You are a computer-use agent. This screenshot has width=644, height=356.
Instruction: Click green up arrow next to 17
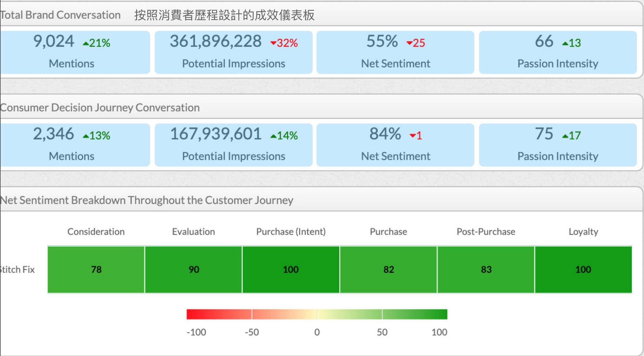pos(565,136)
